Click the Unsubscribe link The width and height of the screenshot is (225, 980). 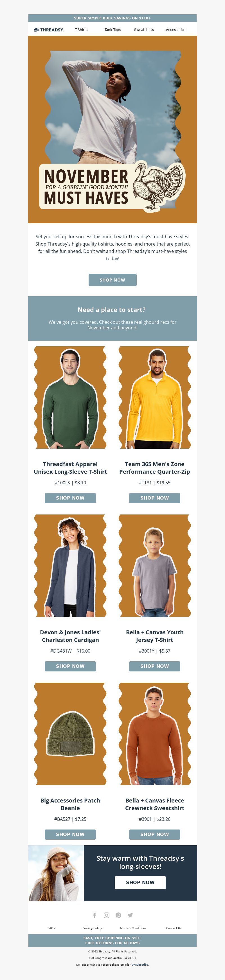(x=140, y=965)
